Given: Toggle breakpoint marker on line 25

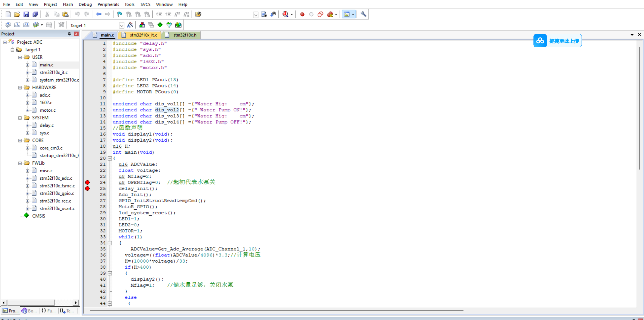Looking at the screenshot, I should point(87,188).
